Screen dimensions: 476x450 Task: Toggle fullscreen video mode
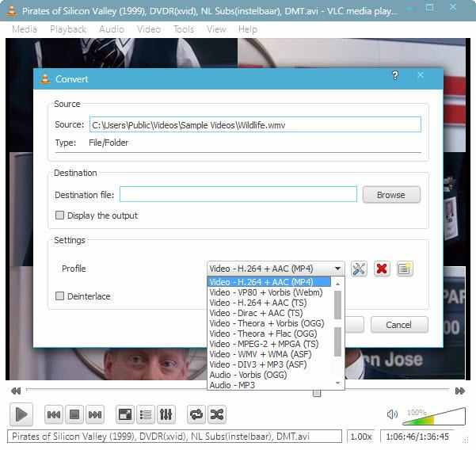pyautogui.click(x=125, y=414)
